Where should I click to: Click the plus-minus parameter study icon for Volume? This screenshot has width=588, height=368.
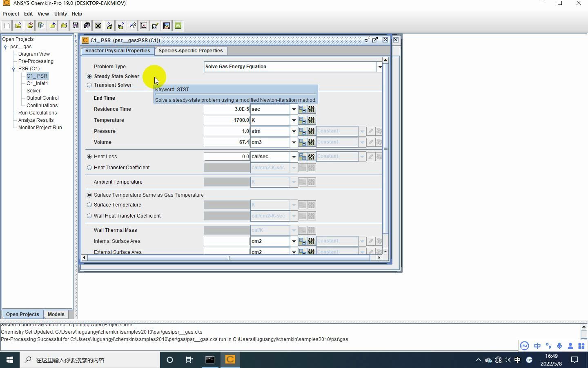(303, 142)
